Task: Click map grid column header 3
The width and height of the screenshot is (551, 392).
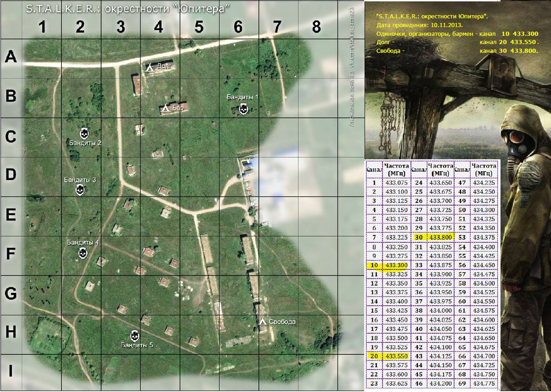Action: (x=120, y=28)
